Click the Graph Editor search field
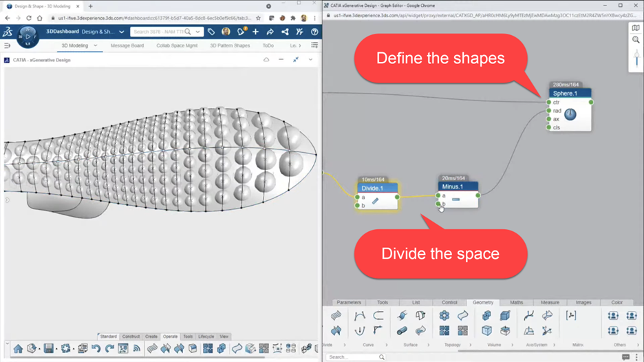The height and width of the screenshot is (362, 644). [356, 357]
